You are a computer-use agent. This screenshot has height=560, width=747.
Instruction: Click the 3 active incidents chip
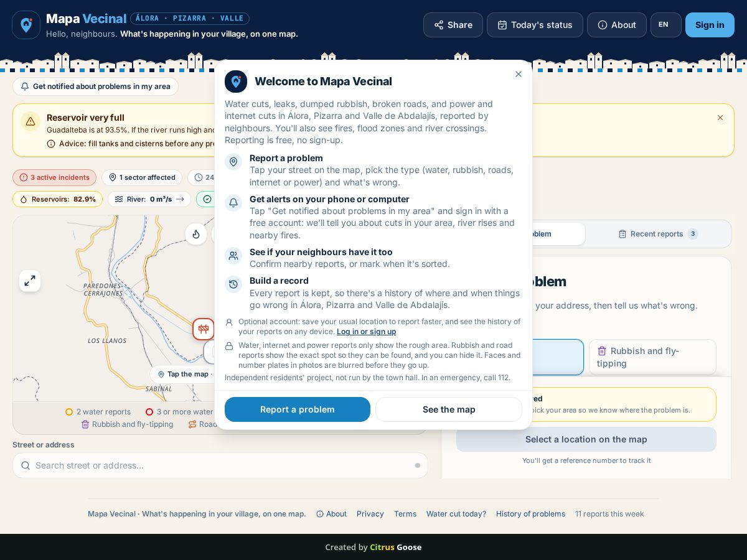54,177
